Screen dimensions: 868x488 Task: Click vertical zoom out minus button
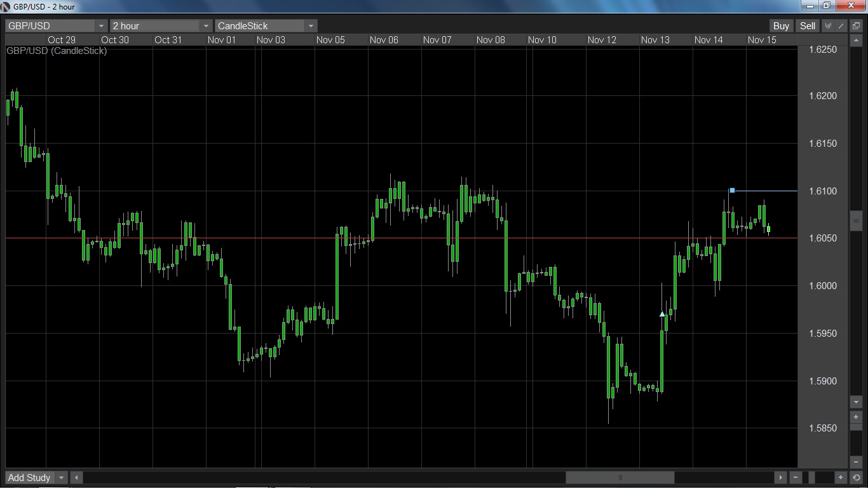pos(856,462)
